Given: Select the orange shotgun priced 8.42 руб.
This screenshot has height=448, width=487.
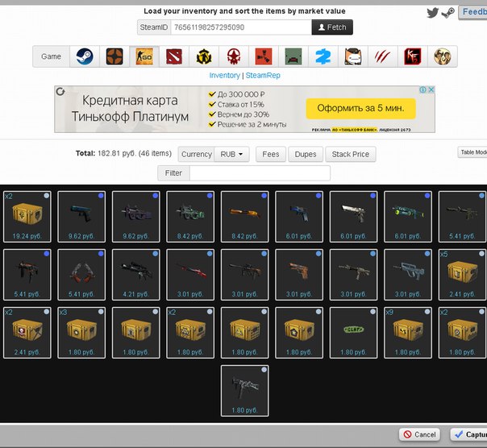Looking at the screenshot, I should click(245, 217).
